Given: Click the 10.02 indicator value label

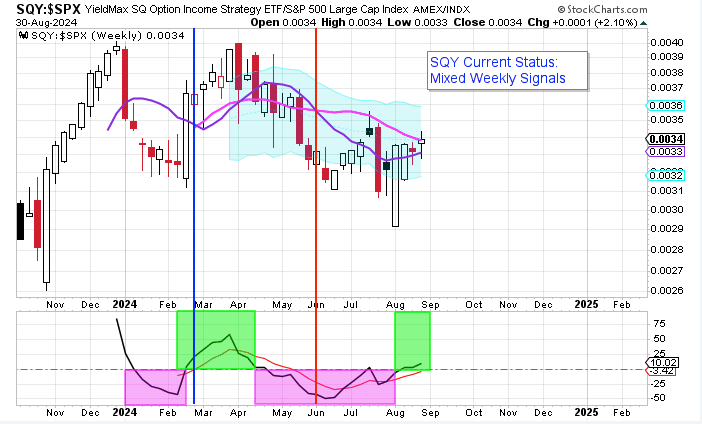Looking at the screenshot, I should pyautogui.click(x=661, y=363).
